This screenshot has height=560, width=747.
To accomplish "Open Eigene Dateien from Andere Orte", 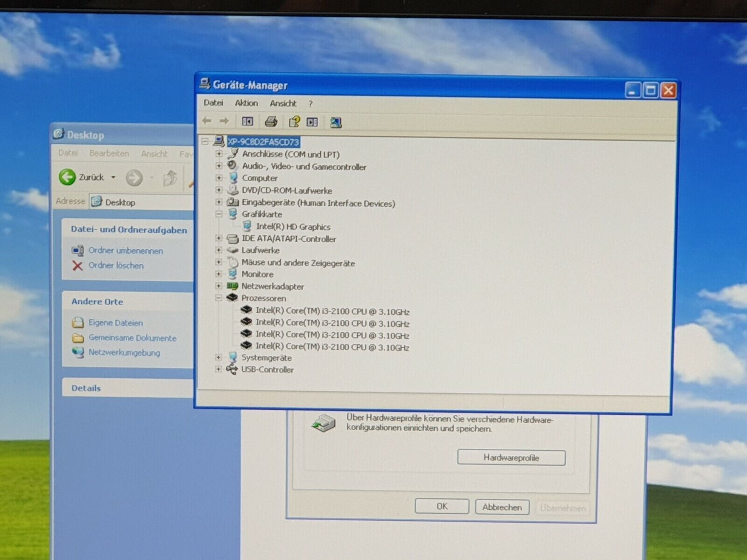I will pos(115,322).
